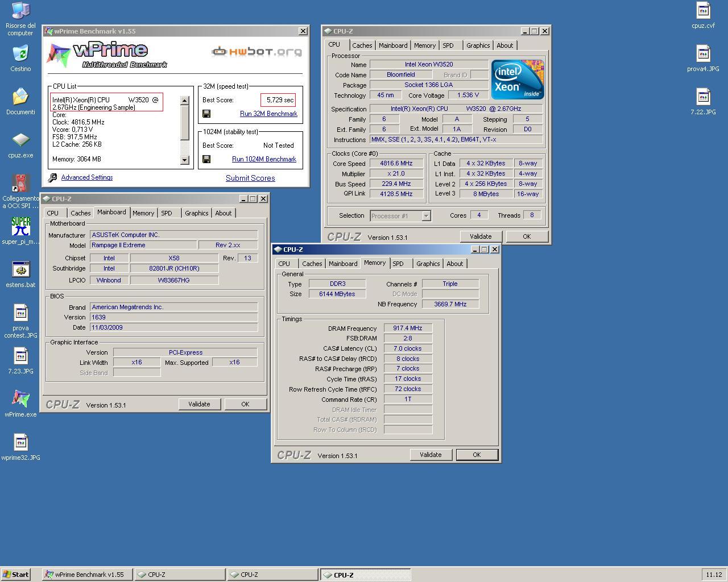Select the wPrime.exe desktop icon
The height and width of the screenshot is (582, 728).
20,404
